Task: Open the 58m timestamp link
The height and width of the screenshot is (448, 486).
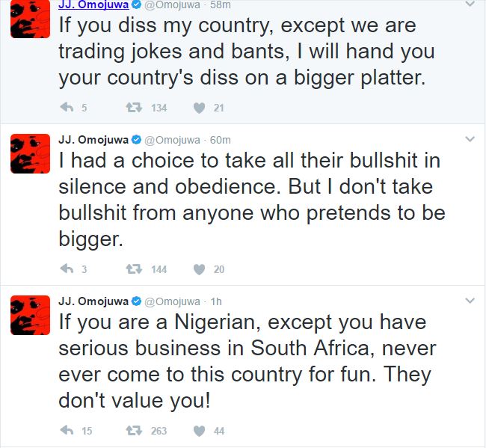Action: pyautogui.click(x=221, y=4)
